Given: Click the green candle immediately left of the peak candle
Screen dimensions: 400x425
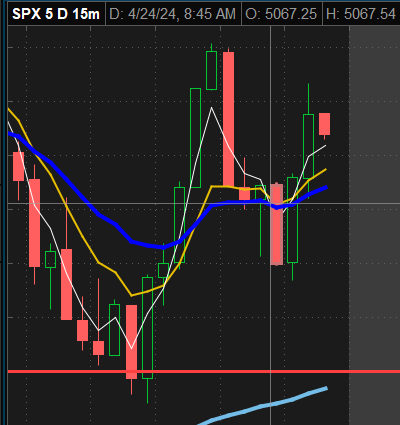Looking at the screenshot, I should 195,138.
